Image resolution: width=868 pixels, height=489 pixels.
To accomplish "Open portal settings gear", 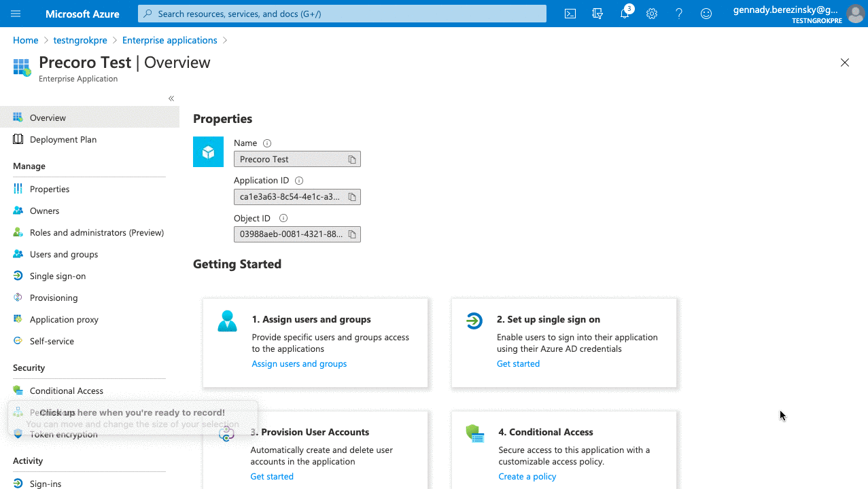I will 652,14.
